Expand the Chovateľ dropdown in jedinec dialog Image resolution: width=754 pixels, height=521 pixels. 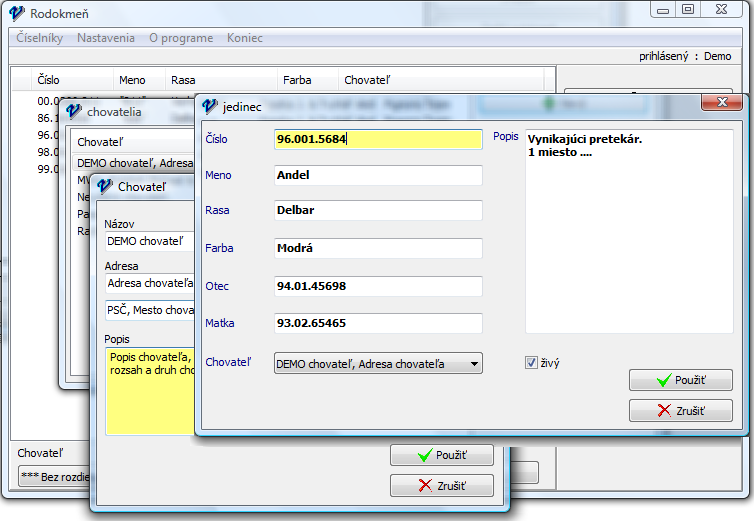pos(474,363)
